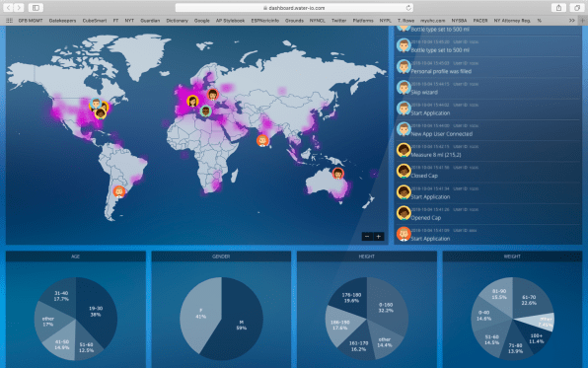
Task: Click the dashboard.water-io.com address field
Action: point(294,8)
